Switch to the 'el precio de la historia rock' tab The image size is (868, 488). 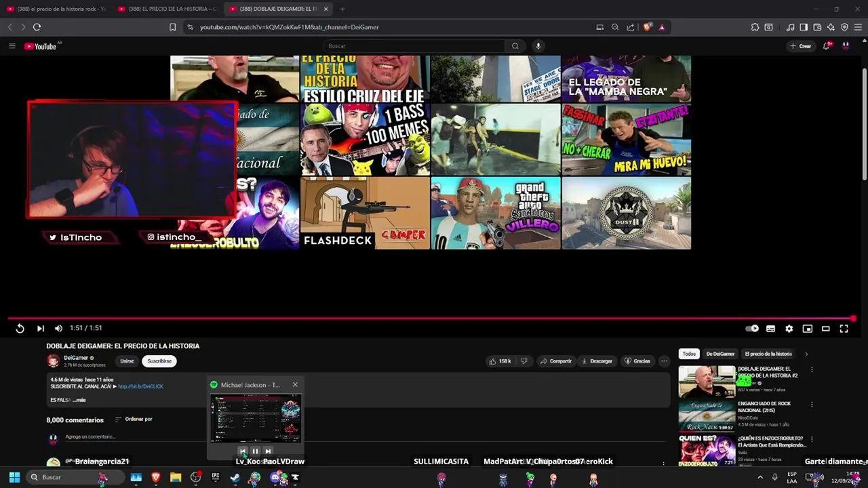[x=56, y=9]
